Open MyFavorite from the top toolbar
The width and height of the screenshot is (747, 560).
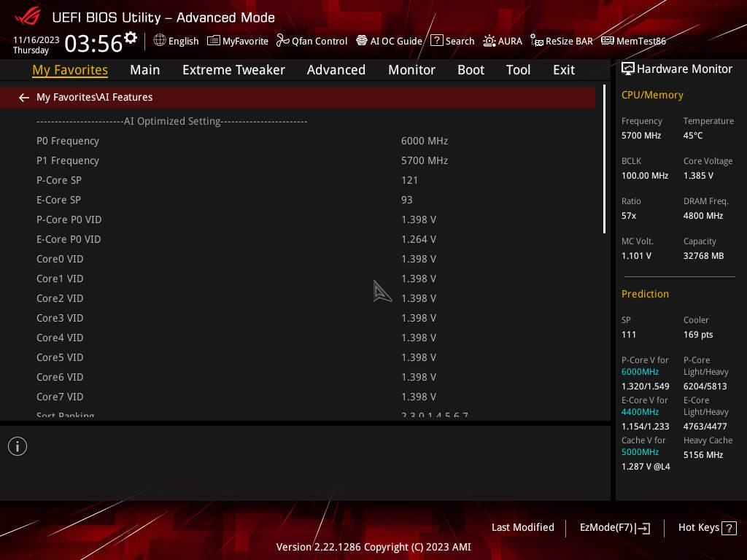point(238,41)
